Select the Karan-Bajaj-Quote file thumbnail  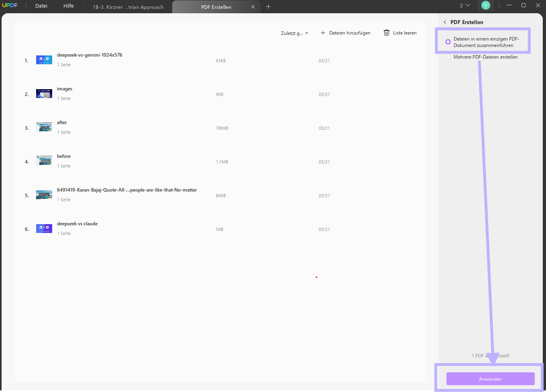(44, 195)
